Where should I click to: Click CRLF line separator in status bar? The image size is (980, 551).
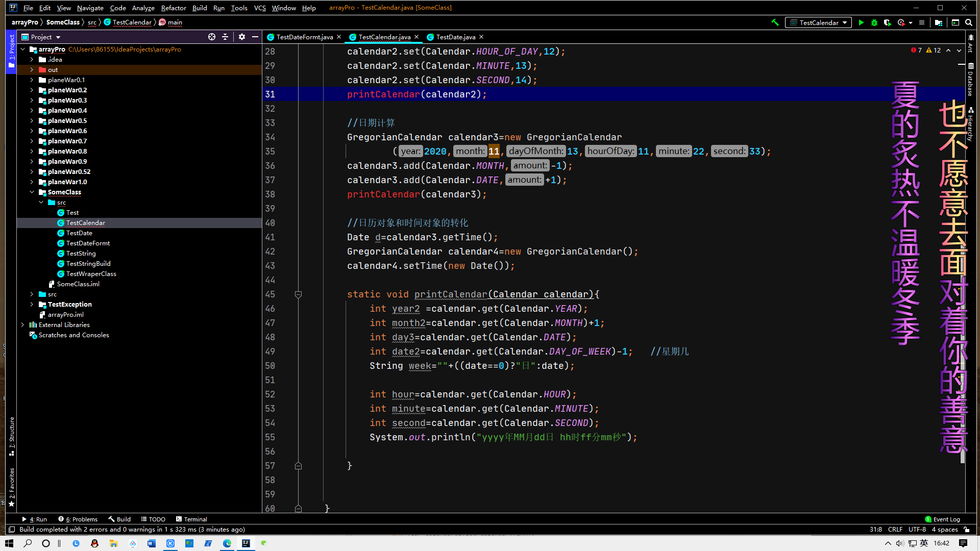click(x=895, y=530)
